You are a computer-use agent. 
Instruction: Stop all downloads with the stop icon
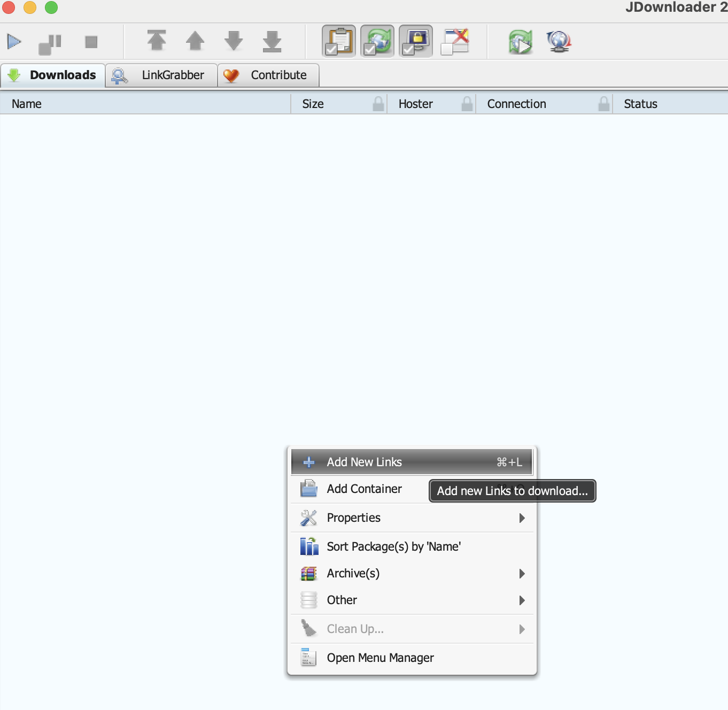pyautogui.click(x=91, y=42)
